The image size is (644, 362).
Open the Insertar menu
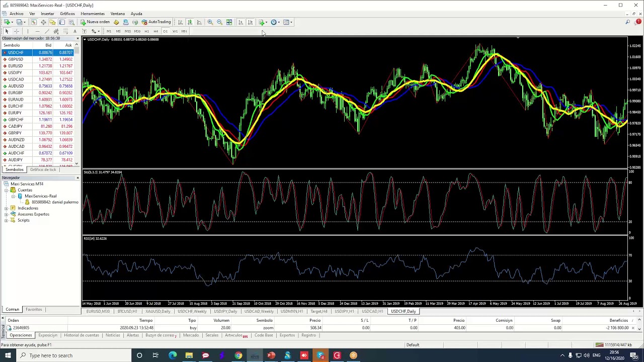pyautogui.click(x=47, y=14)
